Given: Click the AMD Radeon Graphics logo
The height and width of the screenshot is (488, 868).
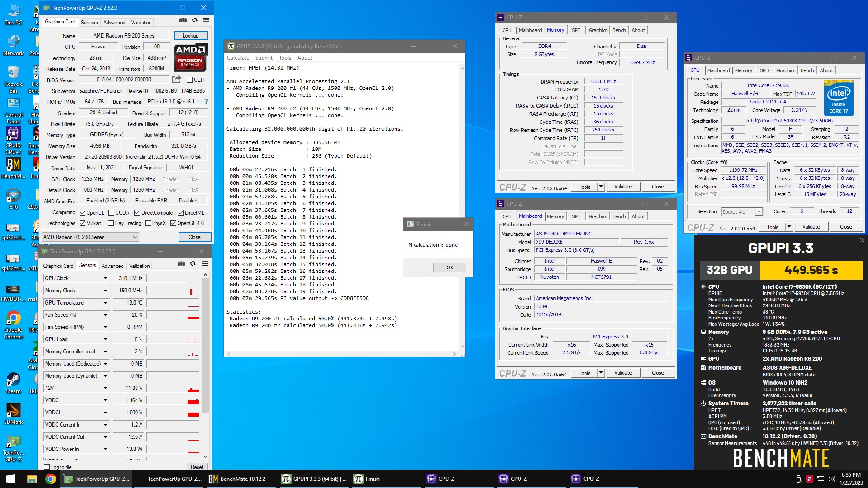Looking at the screenshot, I should 190,57.
